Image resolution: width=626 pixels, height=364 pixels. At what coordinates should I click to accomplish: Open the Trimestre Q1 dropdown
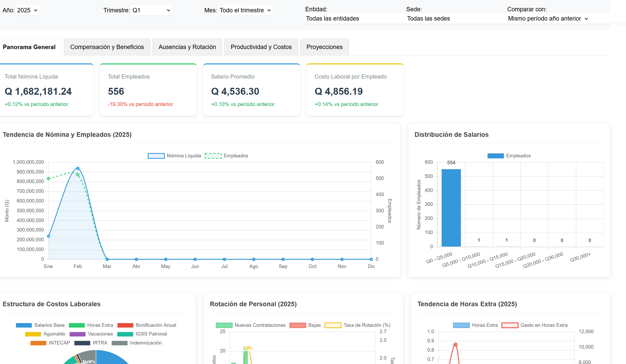[152, 10]
